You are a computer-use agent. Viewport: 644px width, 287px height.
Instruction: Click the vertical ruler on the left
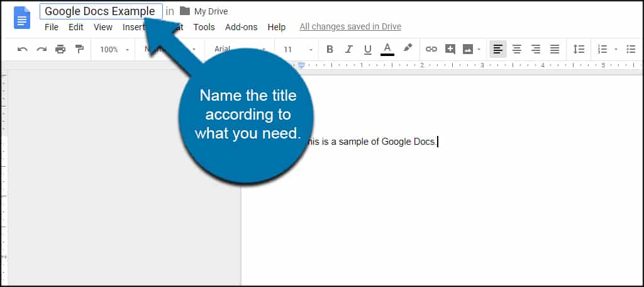pos(4,177)
